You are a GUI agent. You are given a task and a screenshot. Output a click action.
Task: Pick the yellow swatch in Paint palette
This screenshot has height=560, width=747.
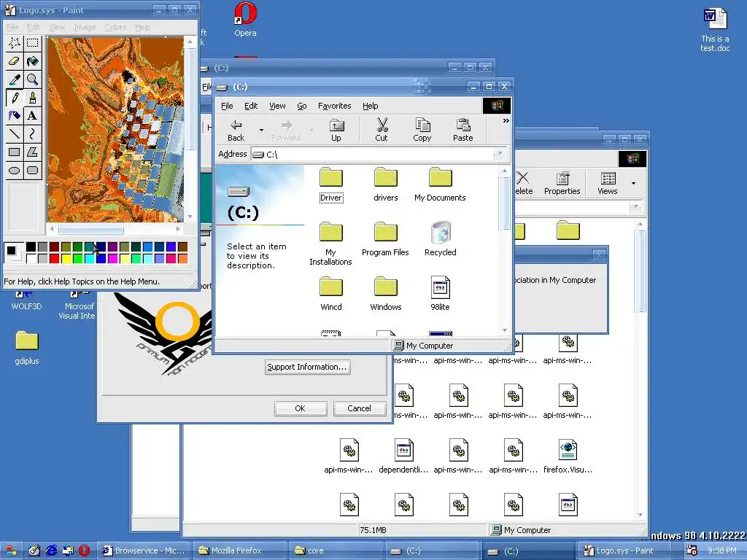[66, 259]
